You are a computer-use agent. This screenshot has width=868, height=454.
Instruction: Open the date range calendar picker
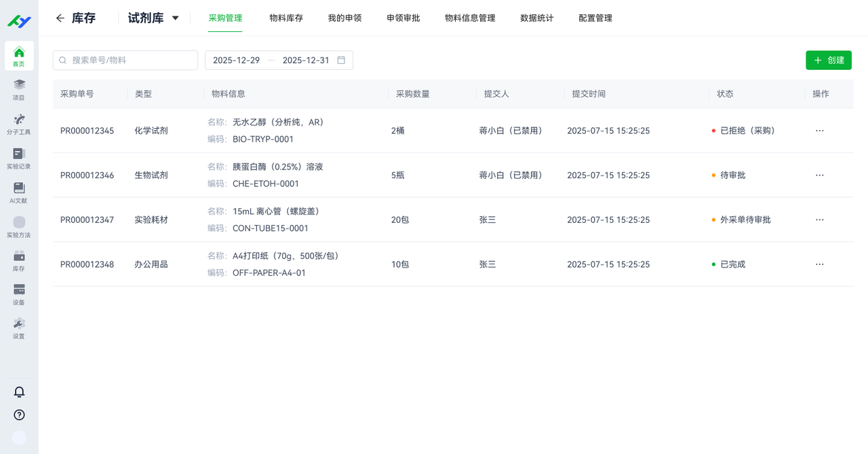tap(341, 60)
